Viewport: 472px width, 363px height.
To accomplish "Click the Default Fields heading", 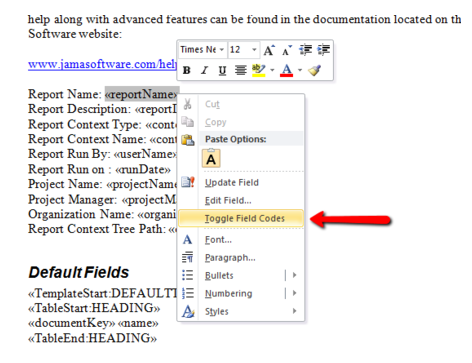I will pos(79,272).
